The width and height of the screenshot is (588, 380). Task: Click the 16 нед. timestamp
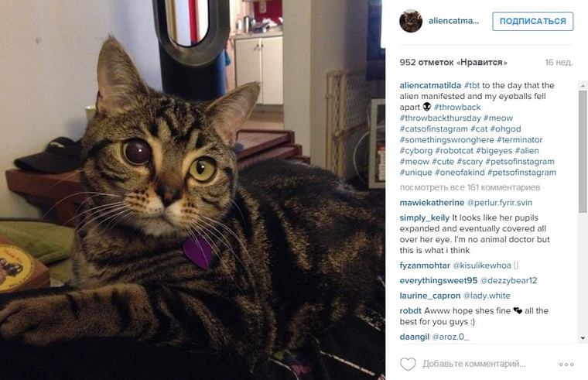pyautogui.click(x=559, y=62)
